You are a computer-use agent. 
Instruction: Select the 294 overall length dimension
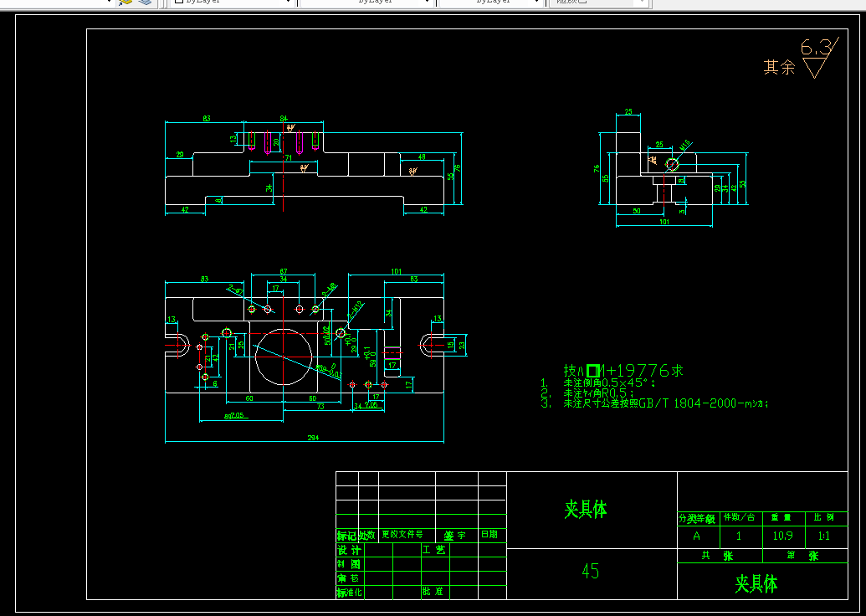click(x=313, y=438)
